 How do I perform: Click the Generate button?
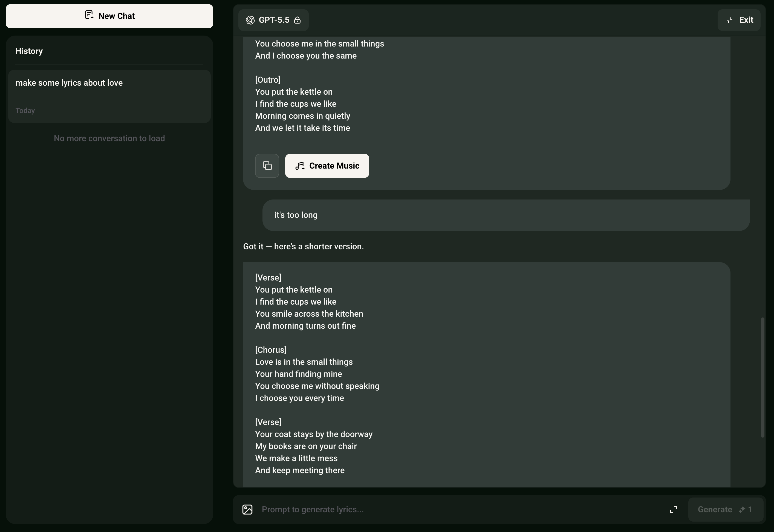point(726,509)
